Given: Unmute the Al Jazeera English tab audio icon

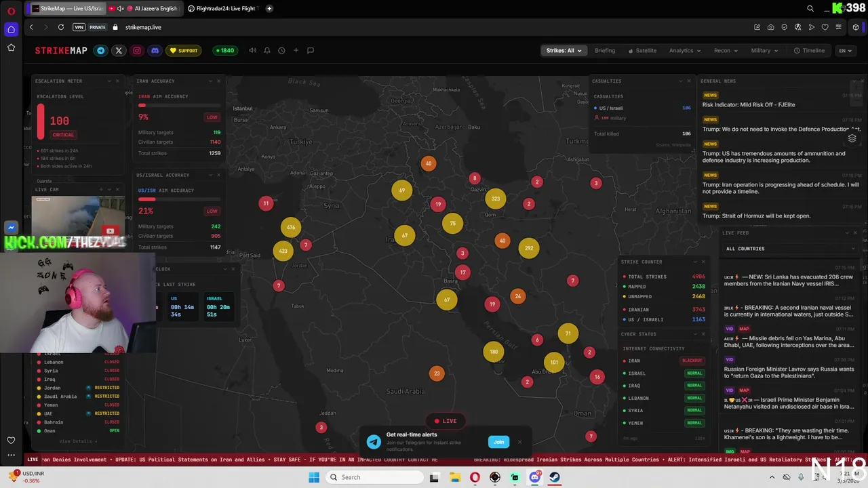Looking at the screenshot, I should tap(121, 8).
